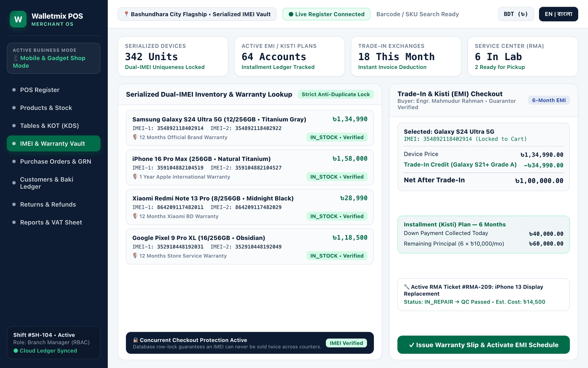Click the shield icon on Samsung warranty line
Viewport: 588px width, 368px height.
(x=135, y=137)
